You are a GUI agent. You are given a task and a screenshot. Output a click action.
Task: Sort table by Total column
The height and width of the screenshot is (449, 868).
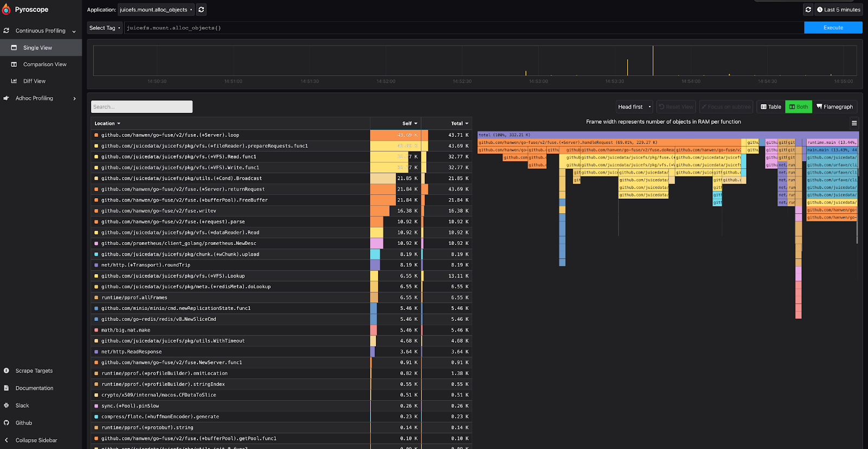pyautogui.click(x=460, y=124)
